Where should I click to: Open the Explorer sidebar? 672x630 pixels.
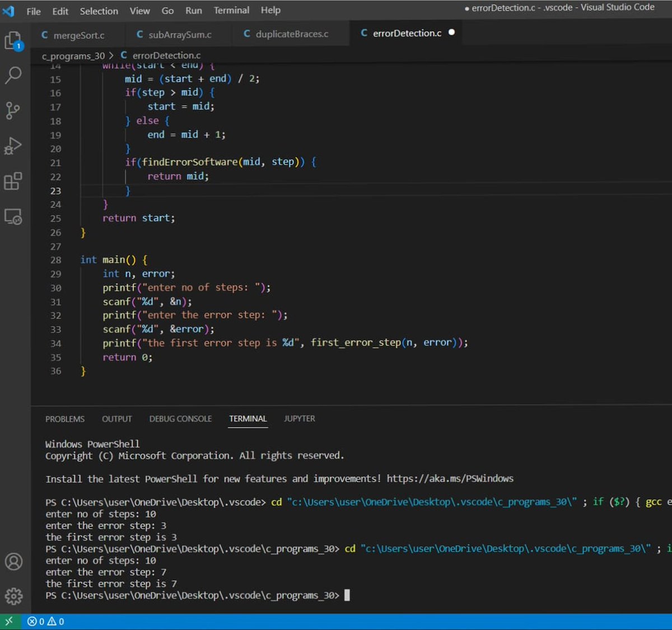[x=12, y=41]
